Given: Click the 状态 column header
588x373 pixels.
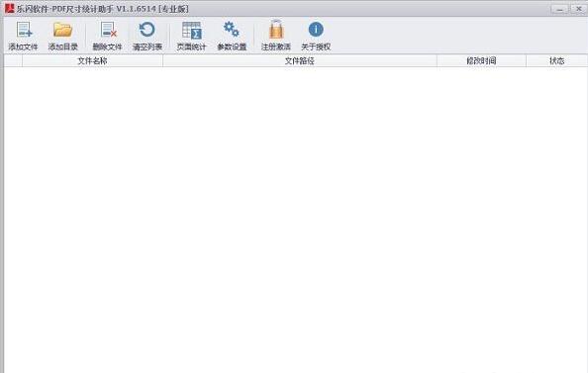Looking at the screenshot, I should pos(557,60).
